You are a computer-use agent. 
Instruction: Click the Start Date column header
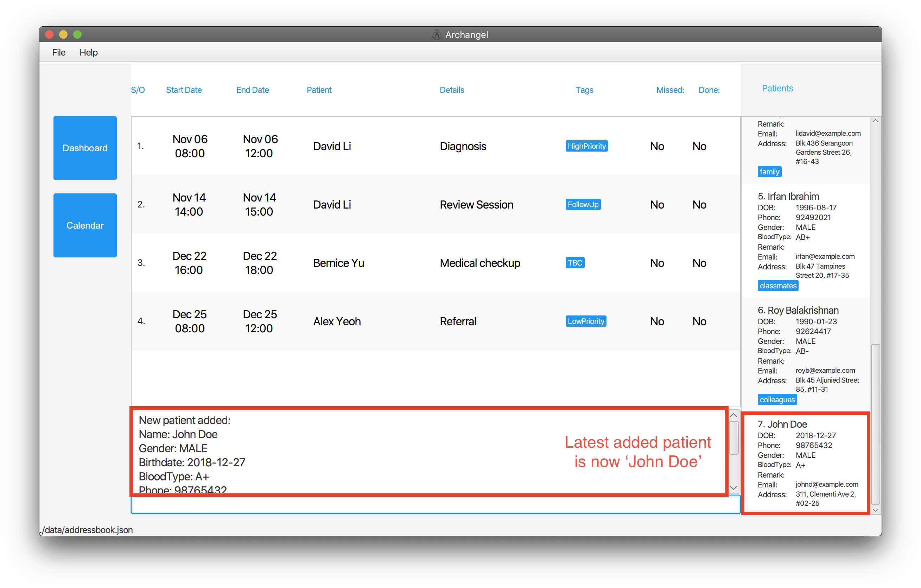[184, 90]
